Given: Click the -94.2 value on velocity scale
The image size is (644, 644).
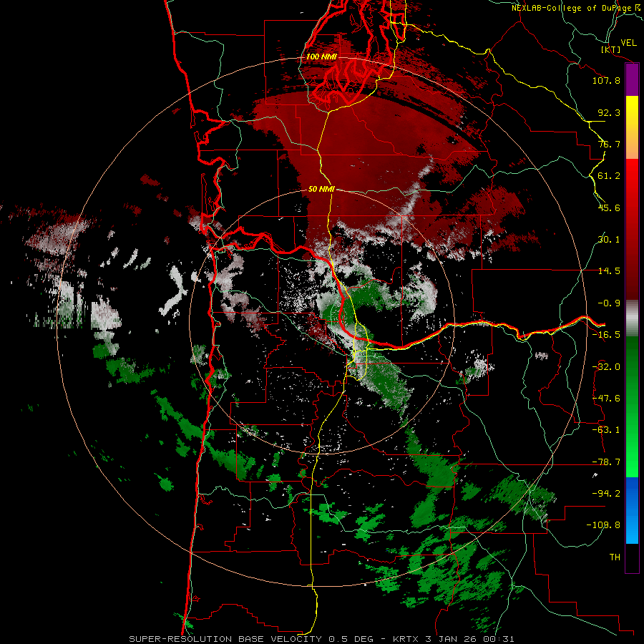Looking at the screenshot, I should tap(606, 494).
